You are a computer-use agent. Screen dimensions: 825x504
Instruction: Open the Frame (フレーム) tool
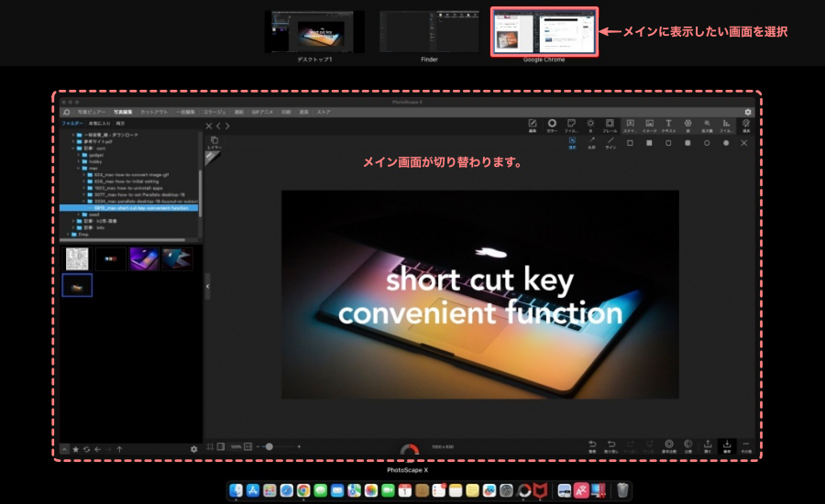610,125
